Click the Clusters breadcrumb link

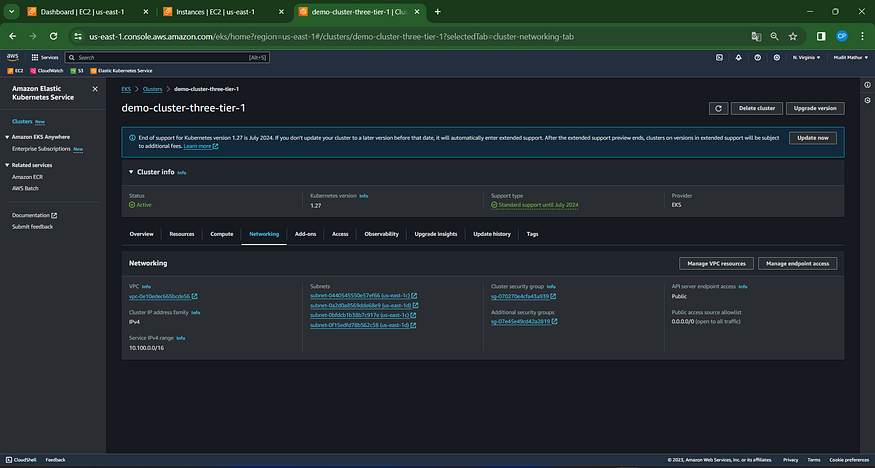(x=152, y=89)
